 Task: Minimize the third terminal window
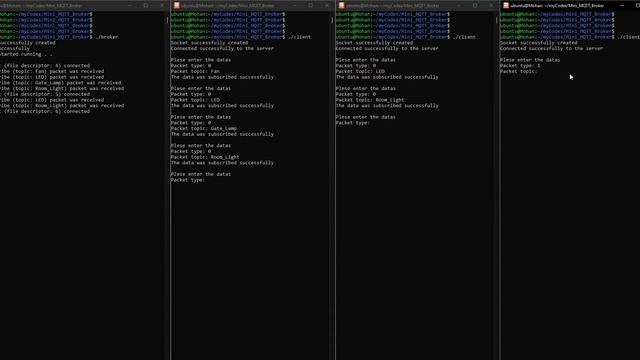459,5
